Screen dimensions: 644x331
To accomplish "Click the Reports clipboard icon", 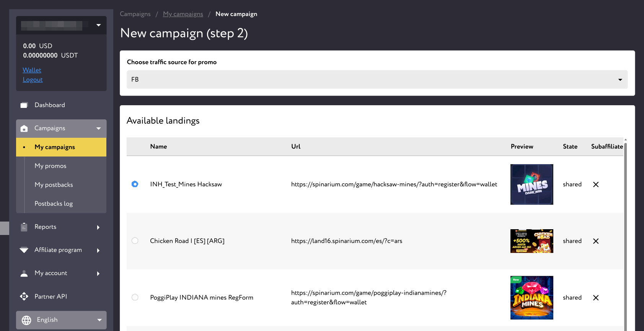I will [x=24, y=227].
